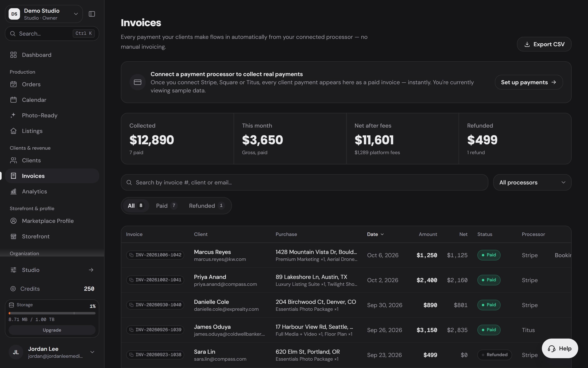Open the Credits balance entry
Image resolution: width=588 pixels, height=368 pixels.
(52, 289)
